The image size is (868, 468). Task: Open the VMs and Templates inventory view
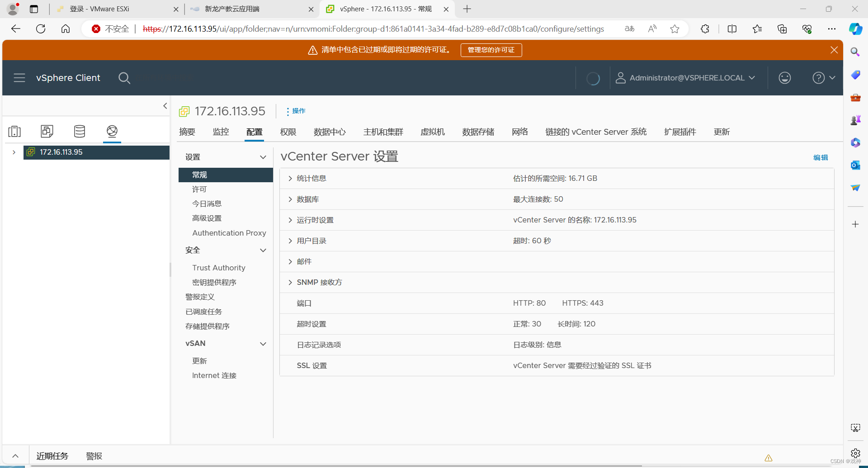click(47, 131)
